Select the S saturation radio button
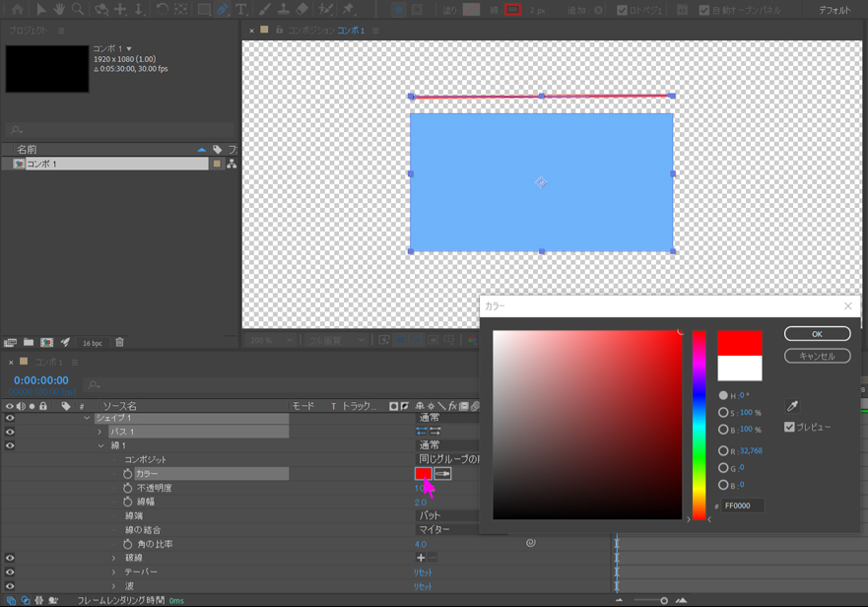Viewport: 868px width, 607px height. click(723, 413)
